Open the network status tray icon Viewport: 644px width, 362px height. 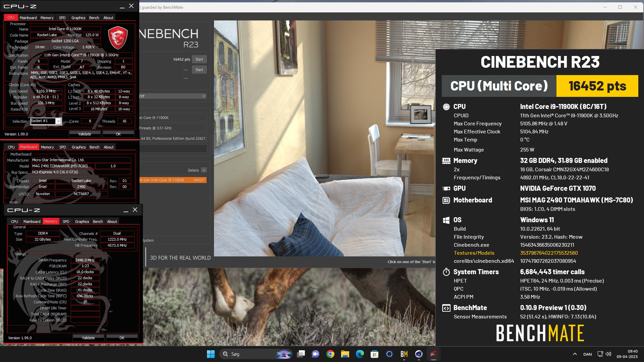[600, 354]
